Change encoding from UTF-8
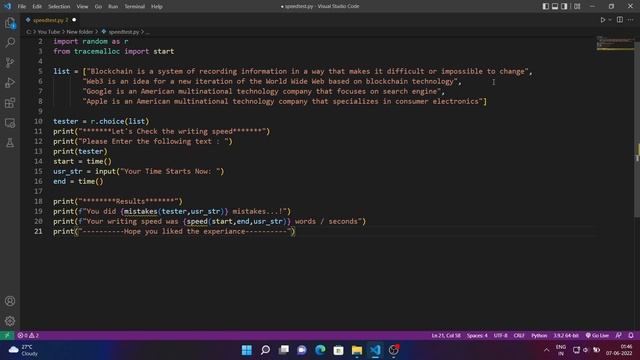This screenshot has height=360, width=640. click(x=500, y=336)
